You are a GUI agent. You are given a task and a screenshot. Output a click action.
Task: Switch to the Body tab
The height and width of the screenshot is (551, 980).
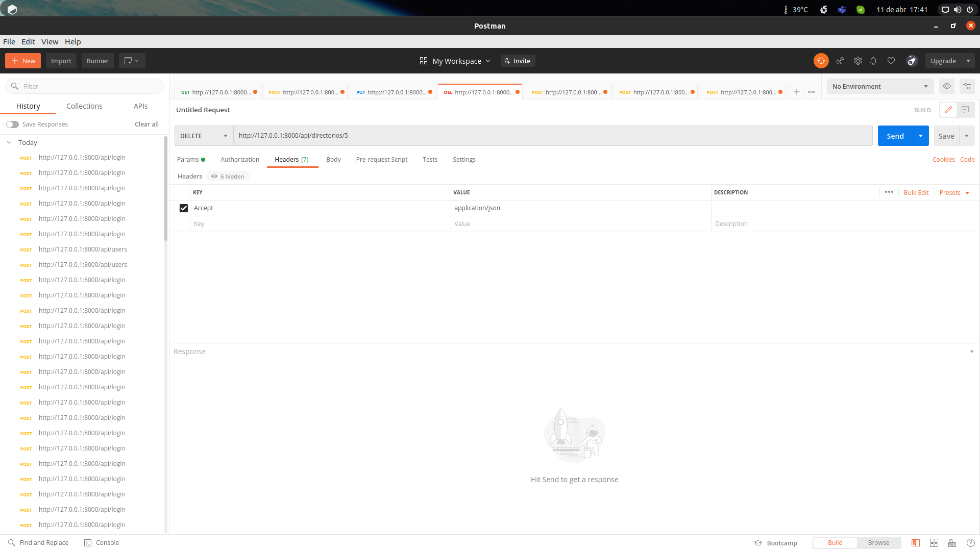[x=333, y=159]
